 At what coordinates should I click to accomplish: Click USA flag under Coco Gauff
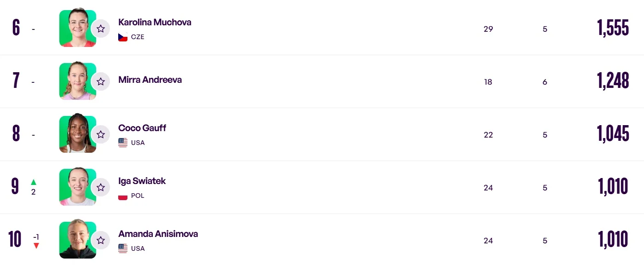click(x=123, y=143)
